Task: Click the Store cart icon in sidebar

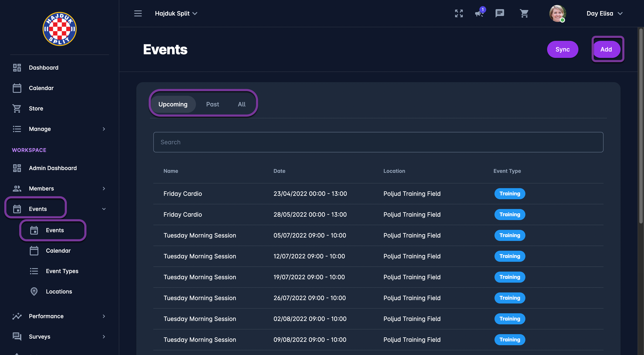Action: (17, 108)
